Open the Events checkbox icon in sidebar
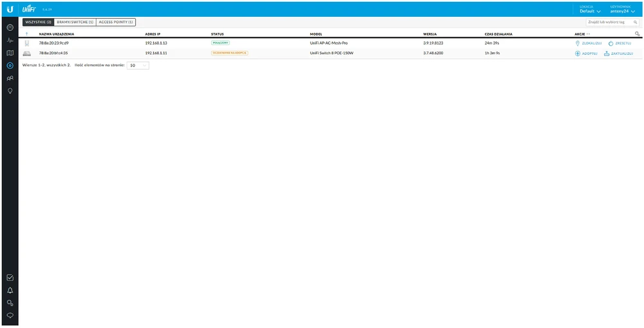This screenshot has height=328, width=644. [x=10, y=278]
